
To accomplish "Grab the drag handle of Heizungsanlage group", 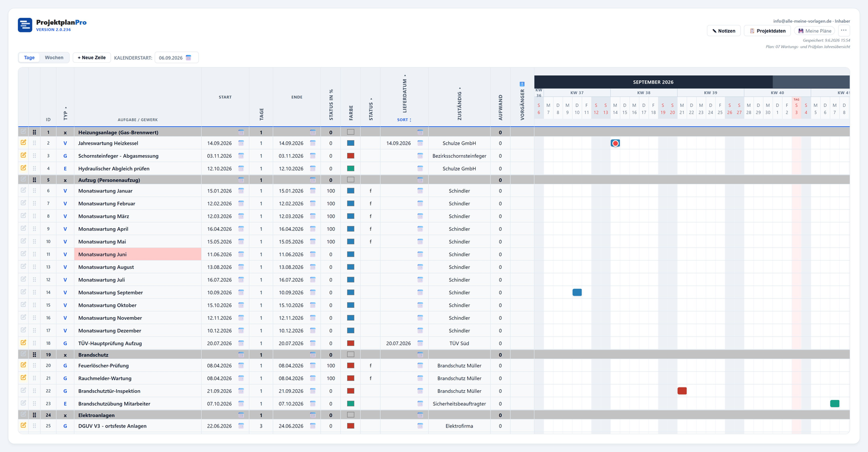I will [34, 132].
